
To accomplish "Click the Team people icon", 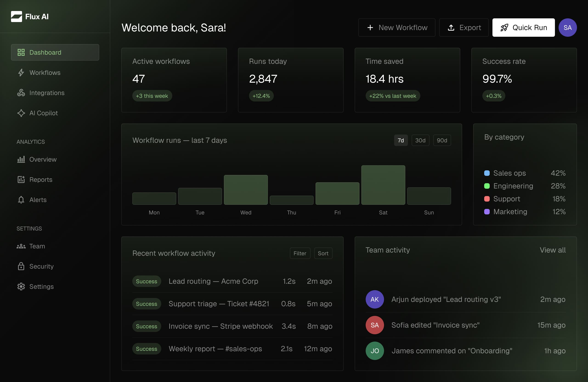I will [21, 246].
